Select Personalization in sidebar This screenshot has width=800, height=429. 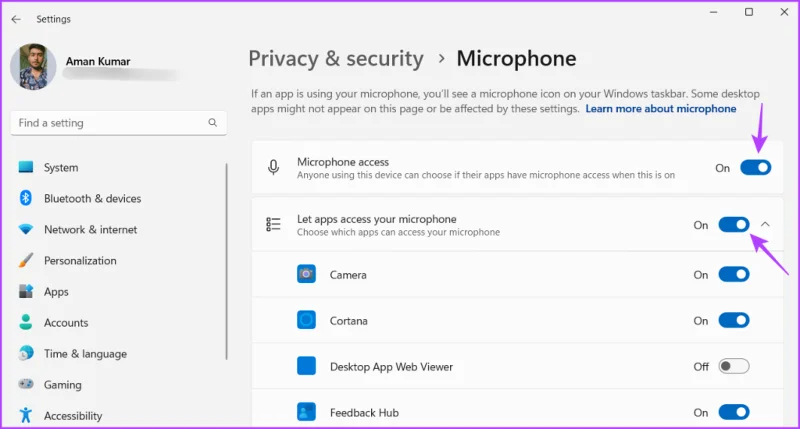80,261
